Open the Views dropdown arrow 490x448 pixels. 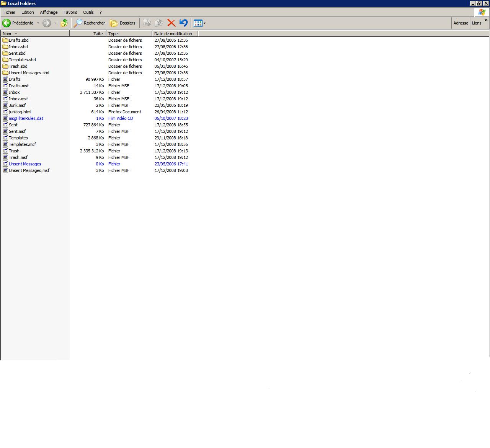tap(204, 23)
